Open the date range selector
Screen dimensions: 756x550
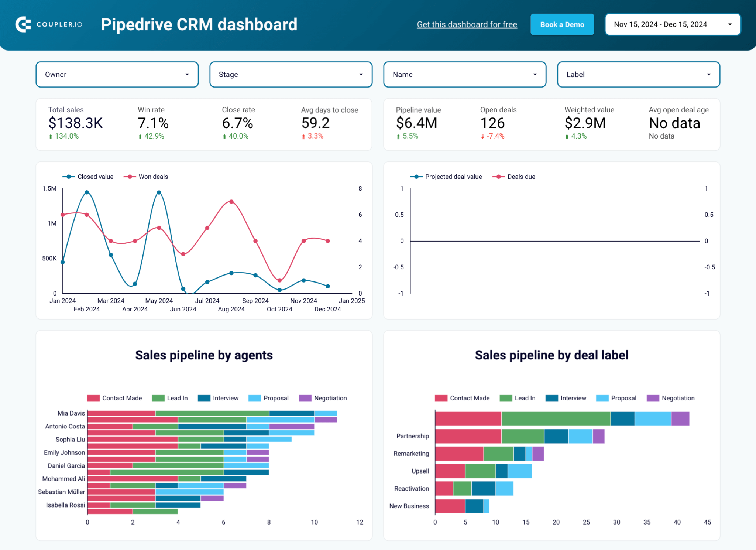[672, 24]
